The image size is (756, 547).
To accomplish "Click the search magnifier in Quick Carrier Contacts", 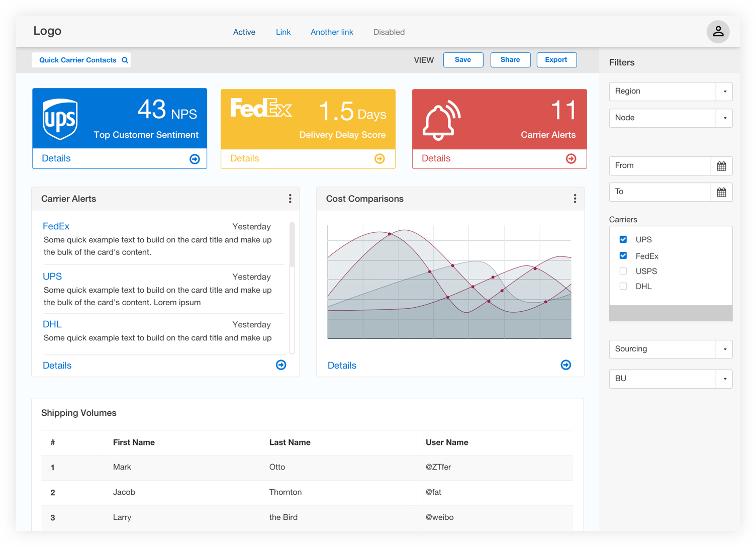I will pyautogui.click(x=125, y=60).
